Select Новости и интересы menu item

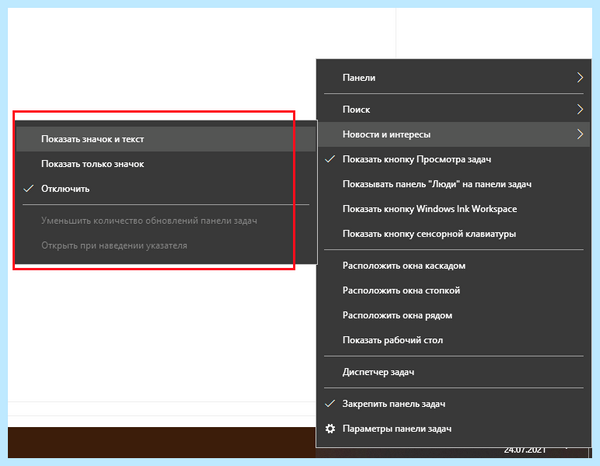[454, 134]
